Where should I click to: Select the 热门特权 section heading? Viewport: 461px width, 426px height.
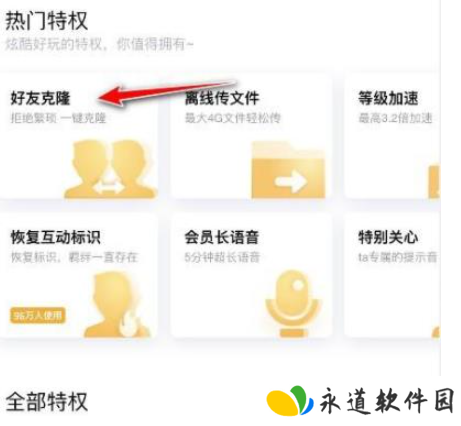click(x=46, y=21)
